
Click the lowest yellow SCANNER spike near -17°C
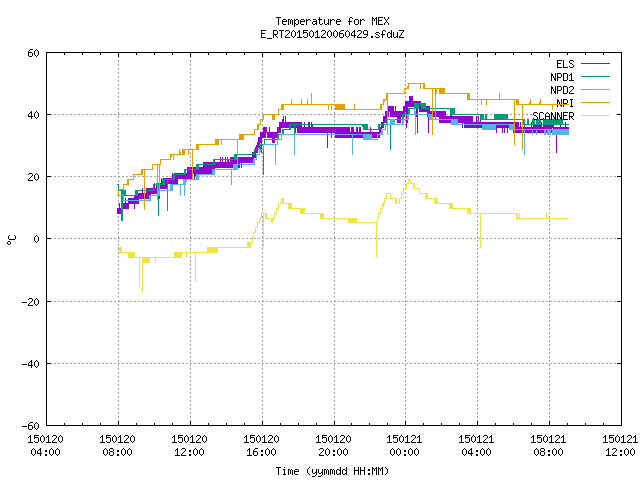142,291
